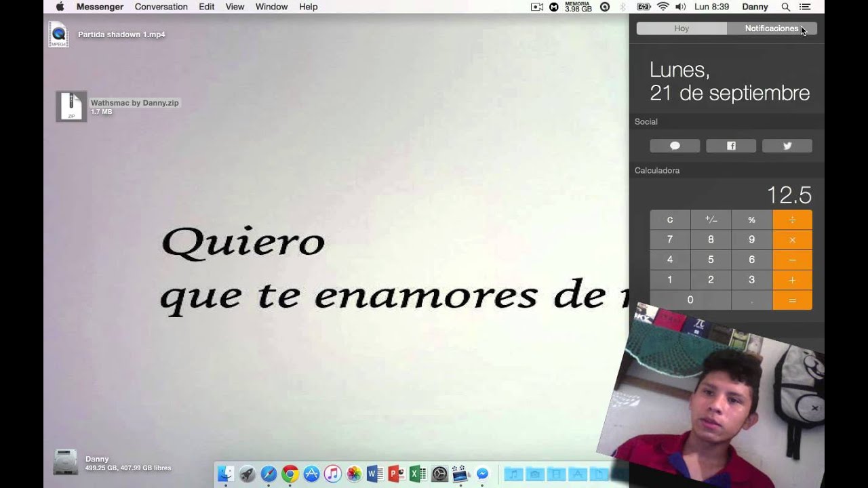Launch Microsoft Word from the Dock
Viewport: 868px width, 488px height.
pos(375,474)
